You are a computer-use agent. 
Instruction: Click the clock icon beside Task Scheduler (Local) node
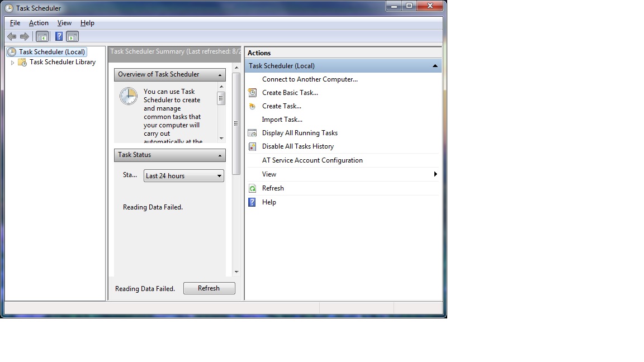12,52
